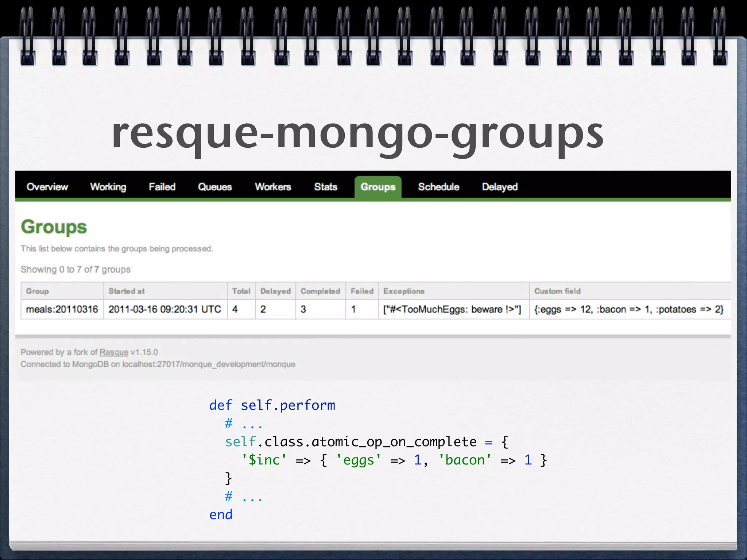This screenshot has height=560, width=747.
Task: Open the Overview tab
Action: coord(47,187)
